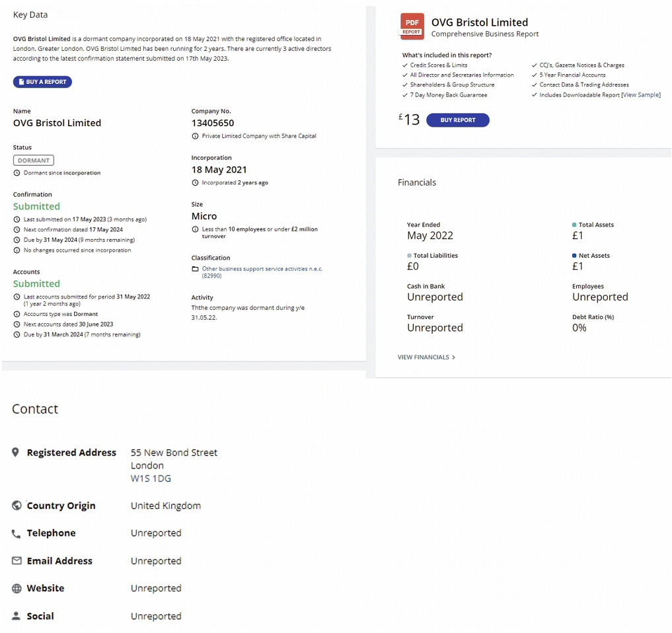Click the folder icon beside Classification
The height and width of the screenshot is (633, 672).
[x=195, y=269]
